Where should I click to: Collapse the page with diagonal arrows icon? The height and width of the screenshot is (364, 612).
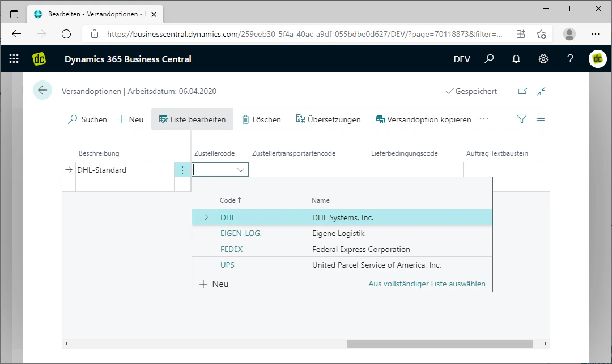(x=541, y=91)
